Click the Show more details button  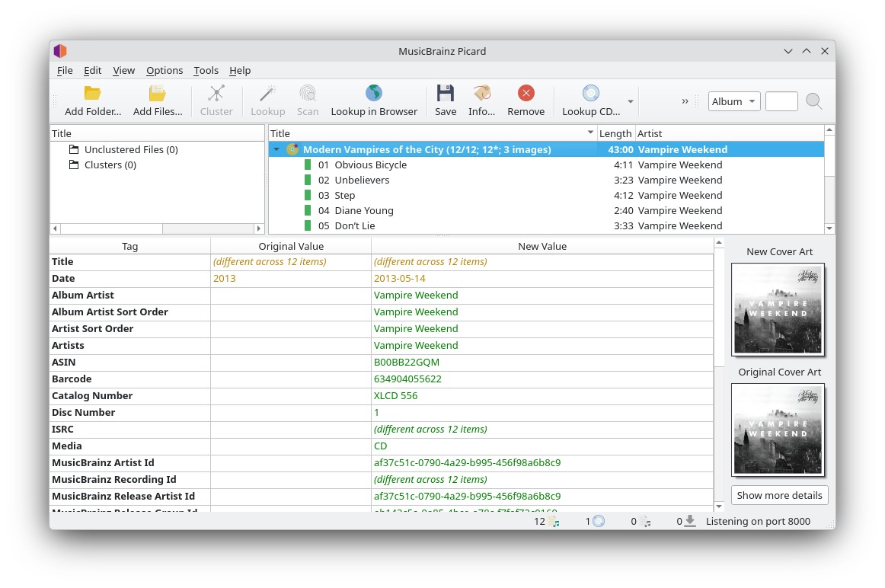click(x=779, y=495)
